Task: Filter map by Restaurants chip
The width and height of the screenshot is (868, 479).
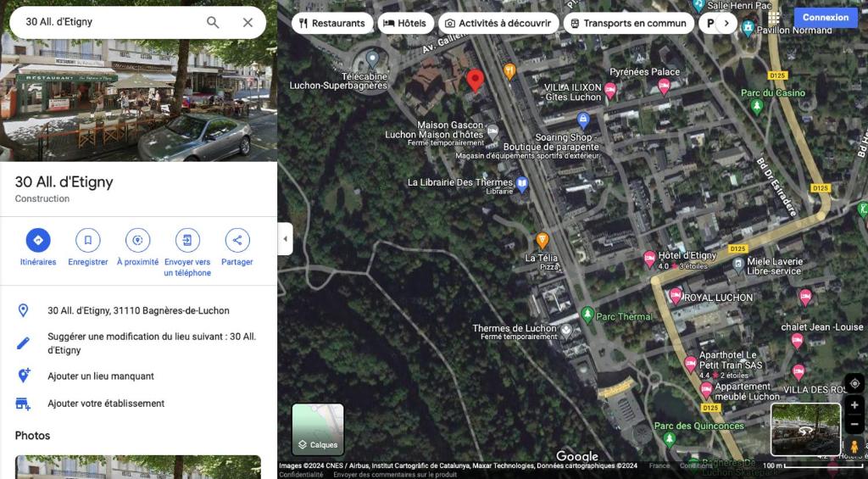Action: pos(332,23)
